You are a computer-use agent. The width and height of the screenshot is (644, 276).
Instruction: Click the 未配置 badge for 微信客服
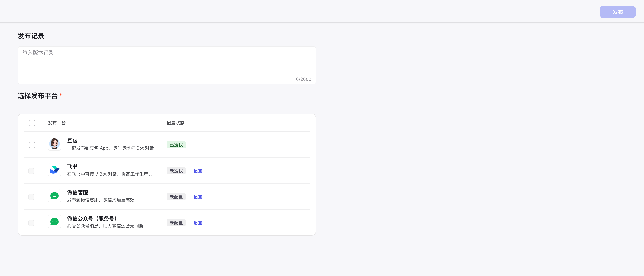(x=176, y=197)
